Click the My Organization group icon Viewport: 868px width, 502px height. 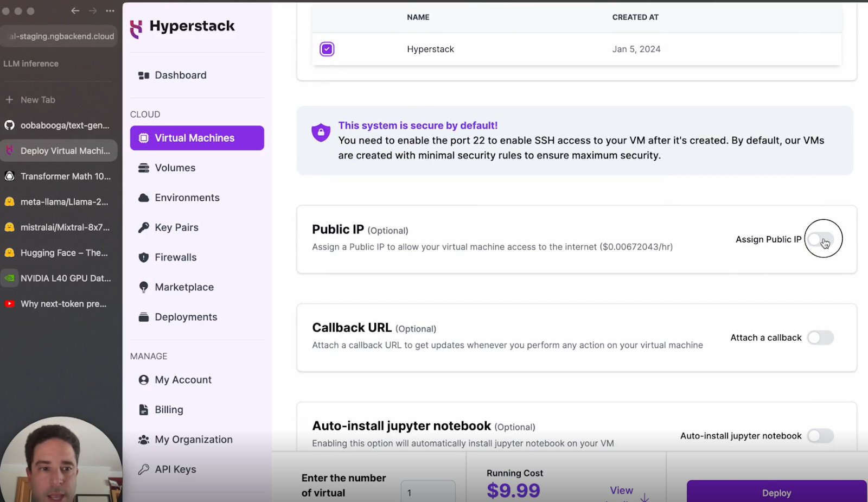144,440
